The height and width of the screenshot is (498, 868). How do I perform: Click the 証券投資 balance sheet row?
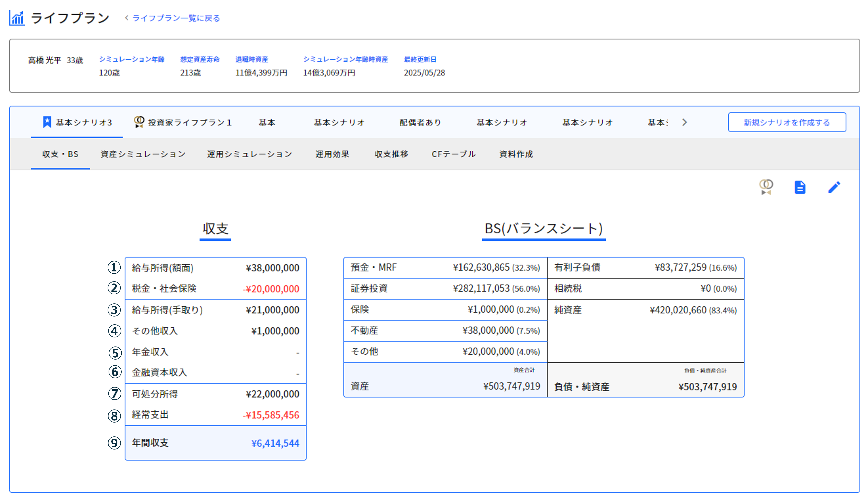point(445,289)
